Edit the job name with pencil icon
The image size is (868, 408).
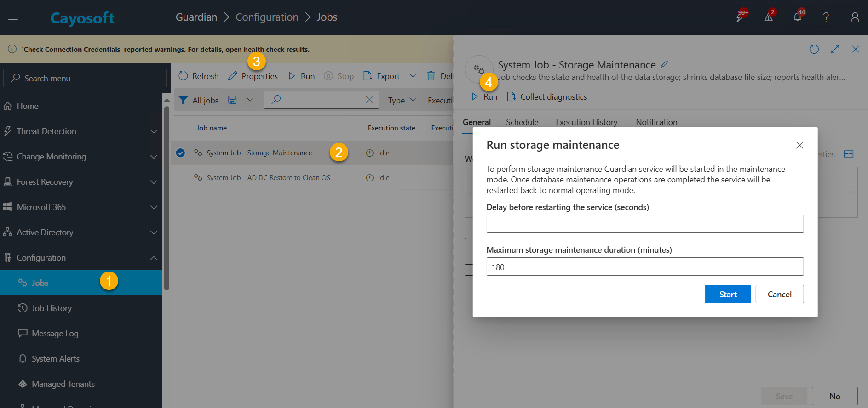(x=664, y=64)
